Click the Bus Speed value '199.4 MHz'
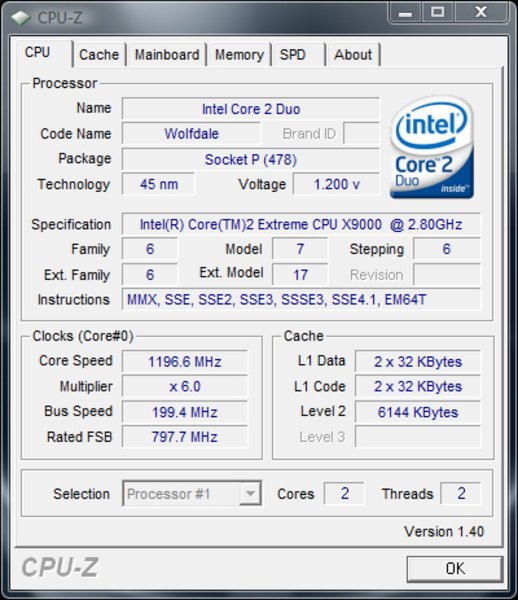Viewport: 518px width, 600px height. (185, 412)
